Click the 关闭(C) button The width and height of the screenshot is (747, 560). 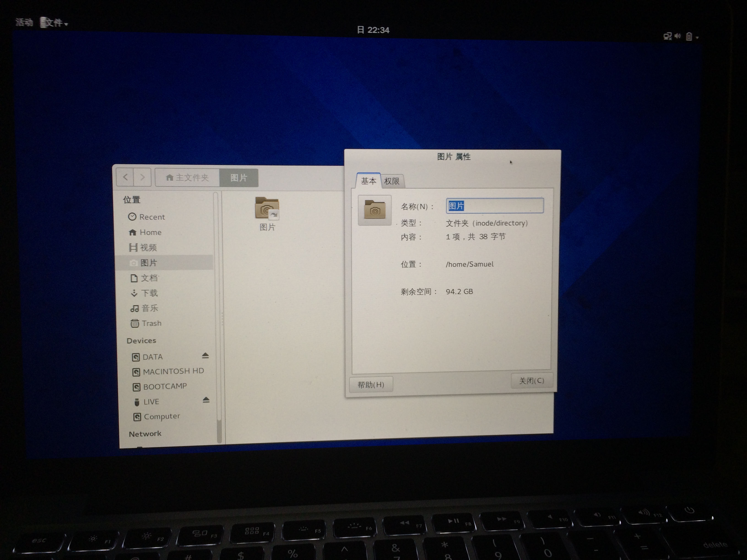[x=532, y=381]
